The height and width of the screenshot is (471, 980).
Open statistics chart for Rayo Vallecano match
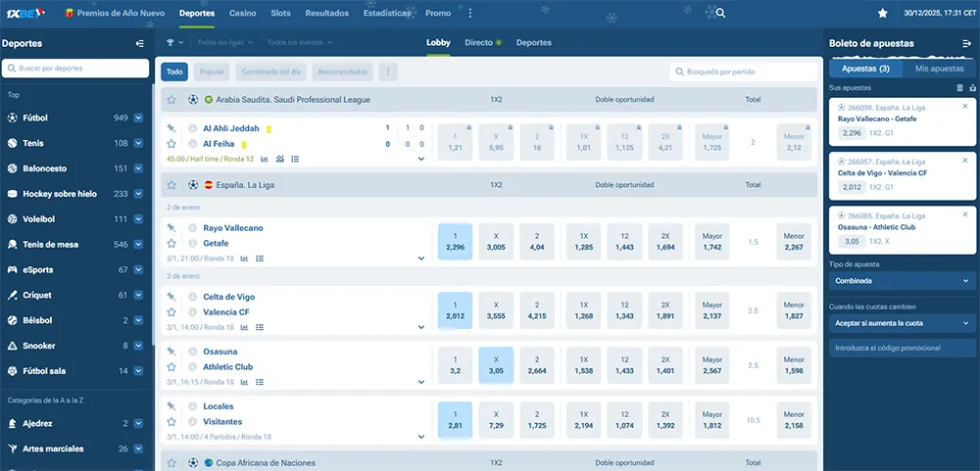point(244,258)
